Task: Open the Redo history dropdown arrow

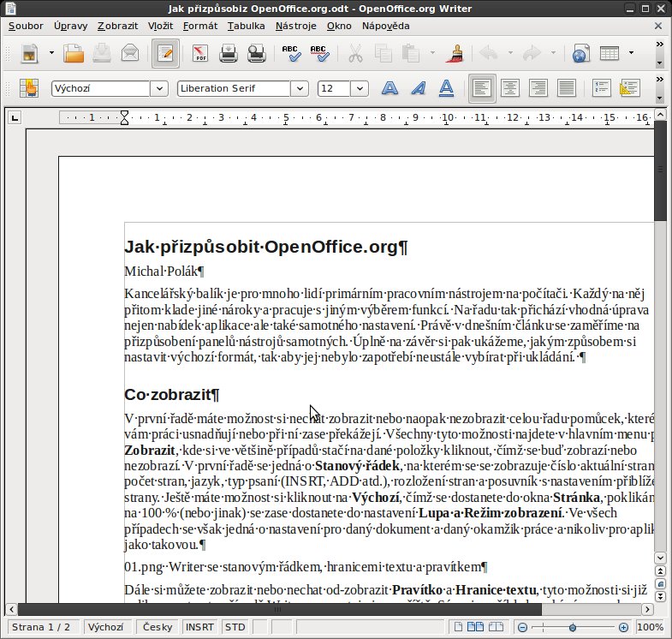Action: (x=553, y=53)
